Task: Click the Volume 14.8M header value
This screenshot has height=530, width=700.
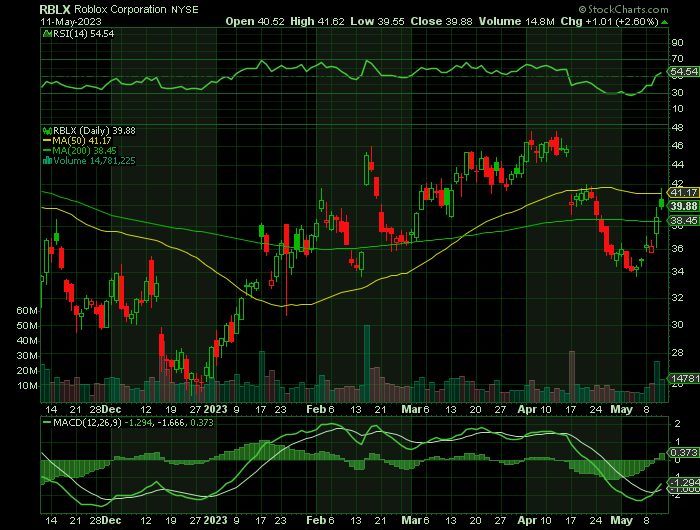Action: click(x=517, y=21)
